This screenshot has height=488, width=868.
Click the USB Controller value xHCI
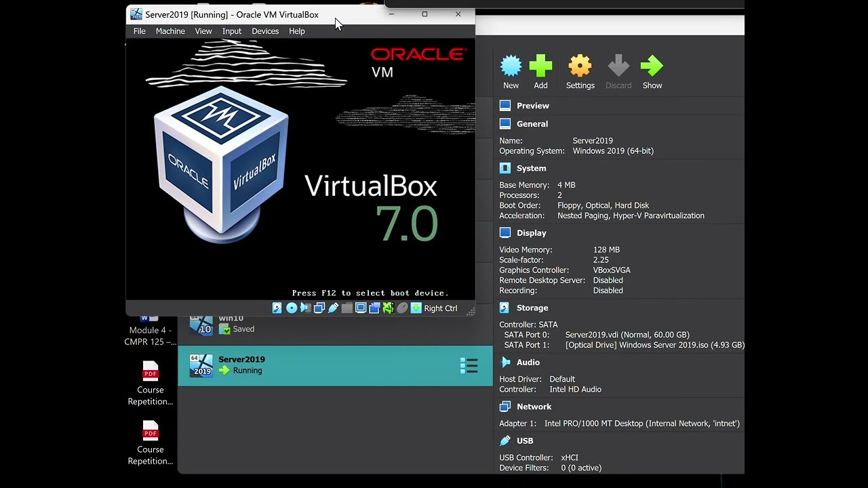coord(570,458)
